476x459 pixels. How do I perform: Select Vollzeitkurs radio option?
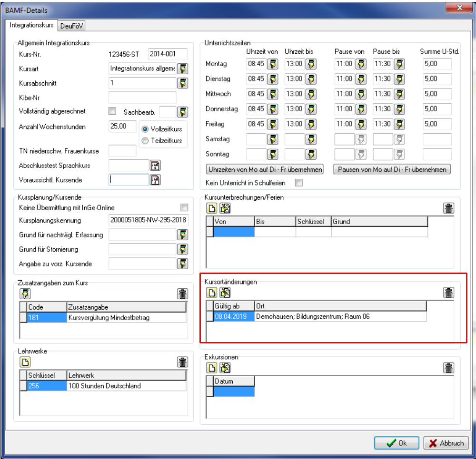pos(145,129)
